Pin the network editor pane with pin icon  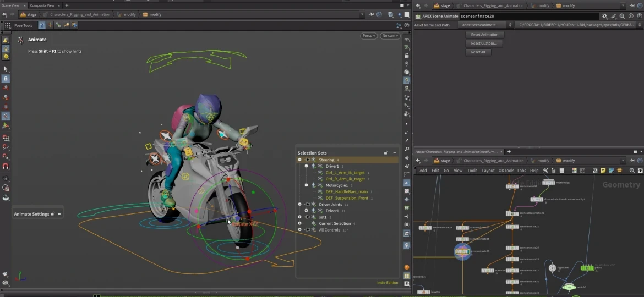click(632, 161)
